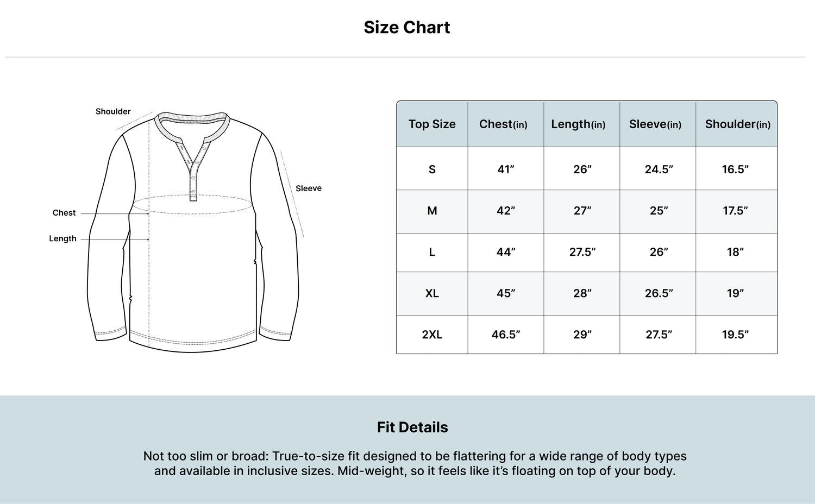Select the L size row label
The width and height of the screenshot is (815, 504).
coord(432,252)
